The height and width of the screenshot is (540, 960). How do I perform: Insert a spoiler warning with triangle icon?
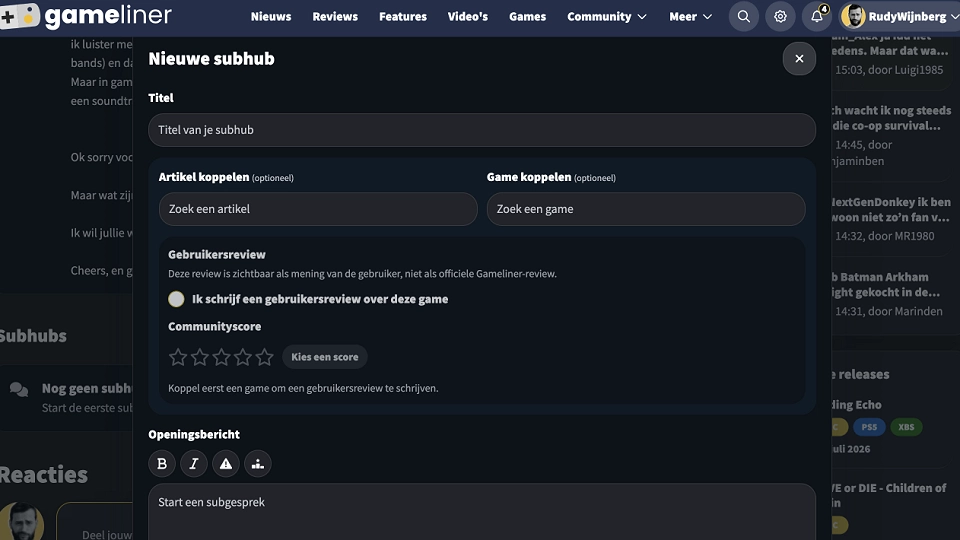point(226,464)
